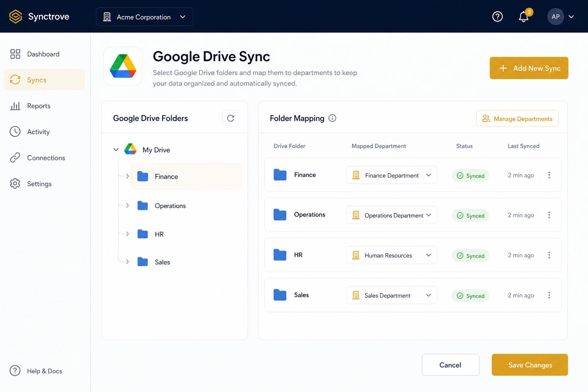Viewport: 588px width, 392px height.
Task: Click the Syncs circular arrows icon
Action: coord(15,80)
